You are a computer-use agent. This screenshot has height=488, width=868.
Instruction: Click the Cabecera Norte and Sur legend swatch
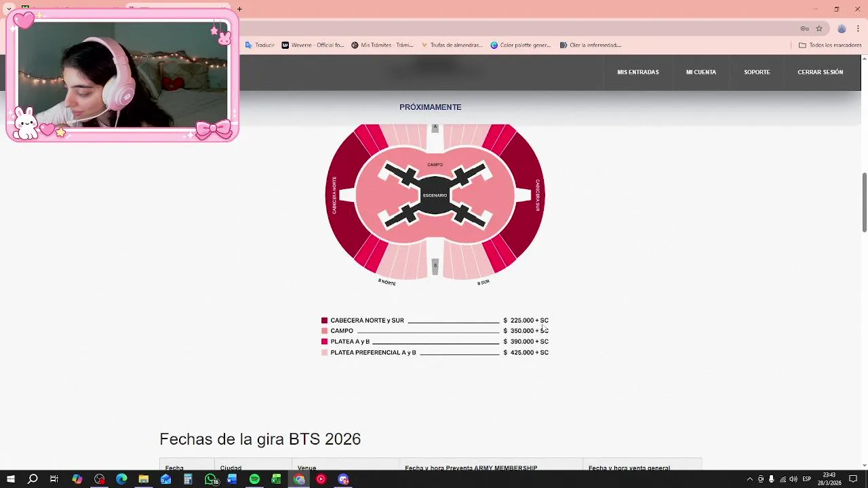[324, 321]
